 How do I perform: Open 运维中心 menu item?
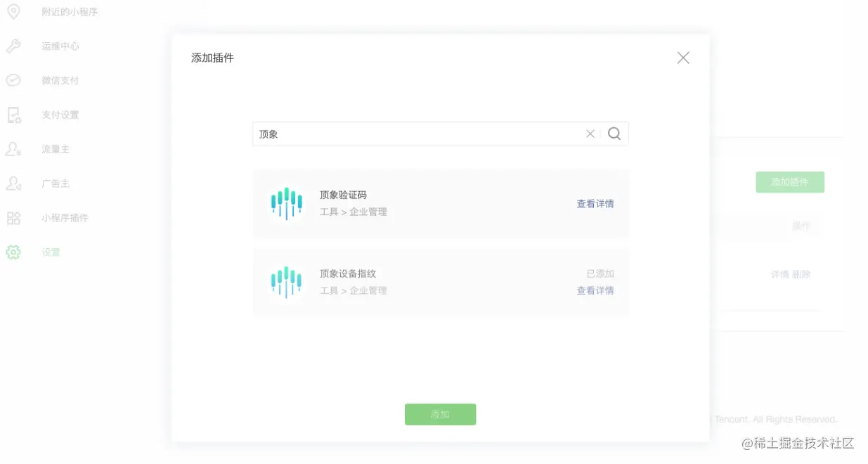point(60,46)
